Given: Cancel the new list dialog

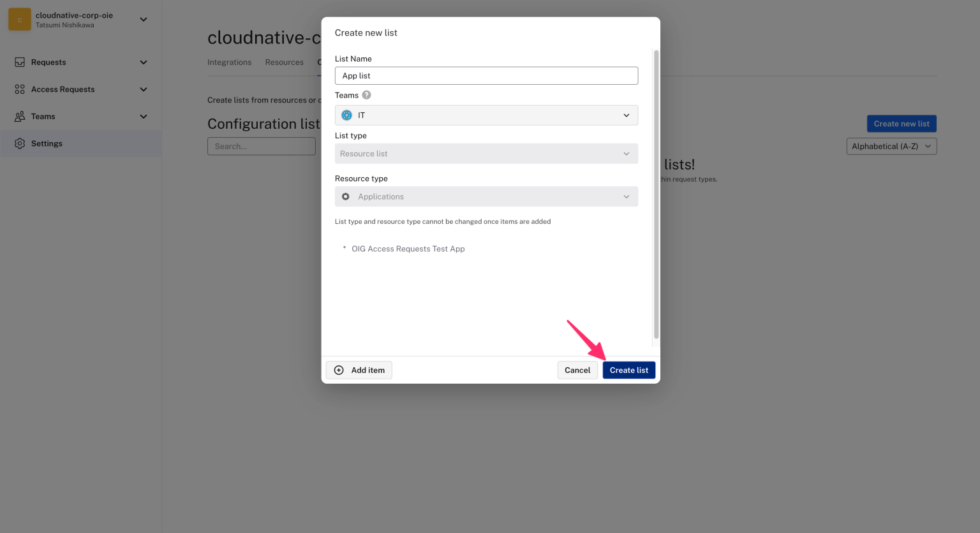Looking at the screenshot, I should pos(577,370).
